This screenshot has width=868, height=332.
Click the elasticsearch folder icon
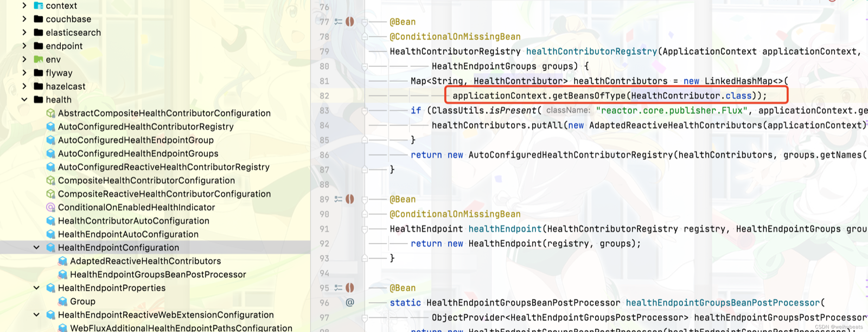point(39,33)
